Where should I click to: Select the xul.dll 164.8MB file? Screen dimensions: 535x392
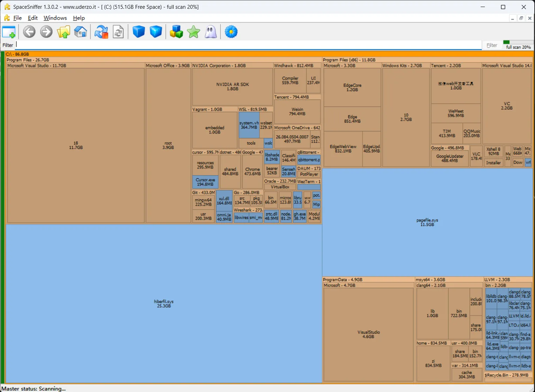click(x=224, y=201)
